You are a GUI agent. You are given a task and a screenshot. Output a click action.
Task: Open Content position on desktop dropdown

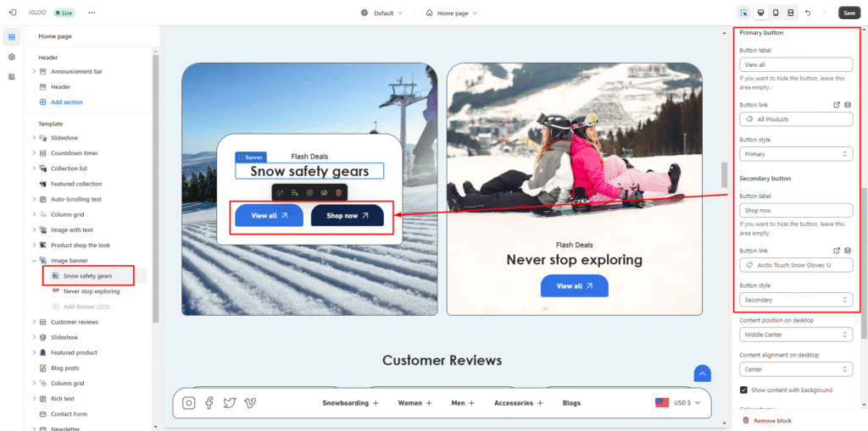click(795, 334)
